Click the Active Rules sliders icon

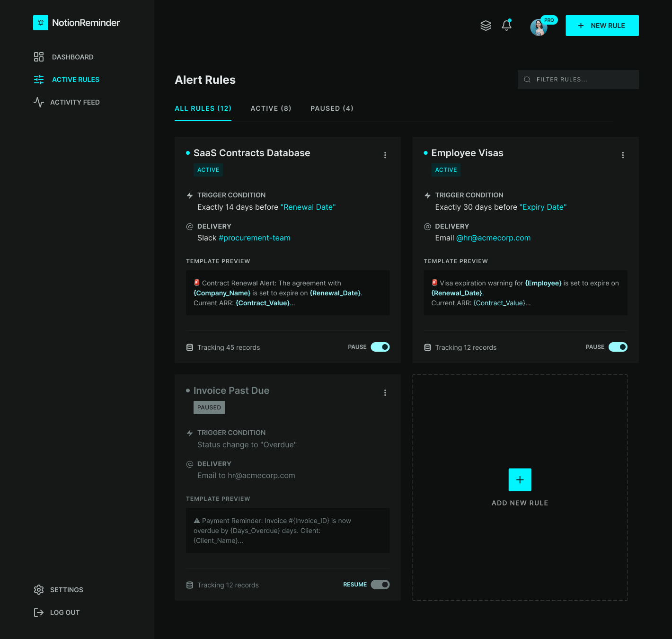pos(39,80)
